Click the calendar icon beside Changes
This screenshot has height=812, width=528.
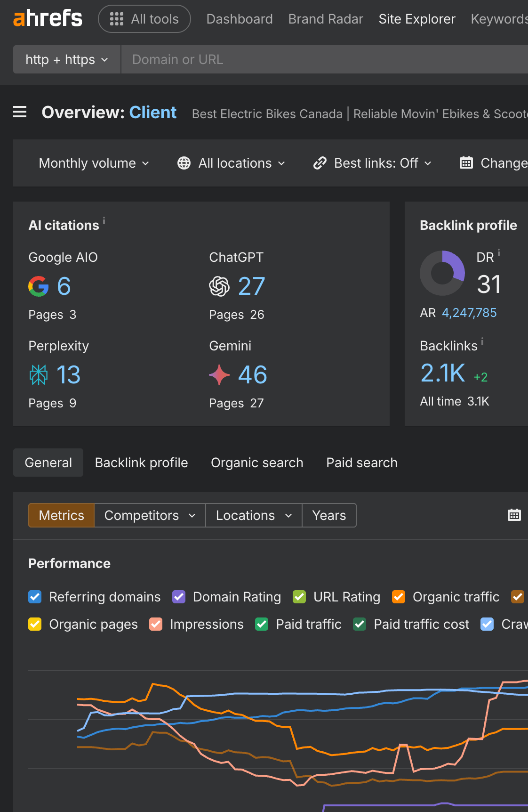coord(466,162)
